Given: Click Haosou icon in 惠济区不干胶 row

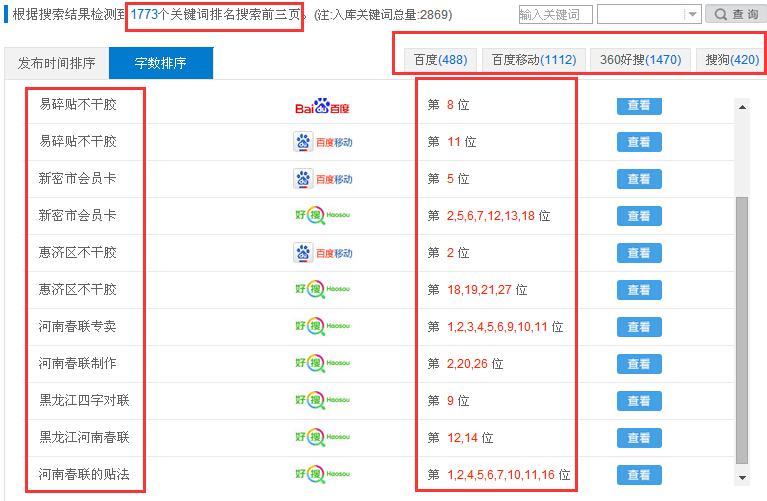Looking at the screenshot, I should [x=322, y=289].
